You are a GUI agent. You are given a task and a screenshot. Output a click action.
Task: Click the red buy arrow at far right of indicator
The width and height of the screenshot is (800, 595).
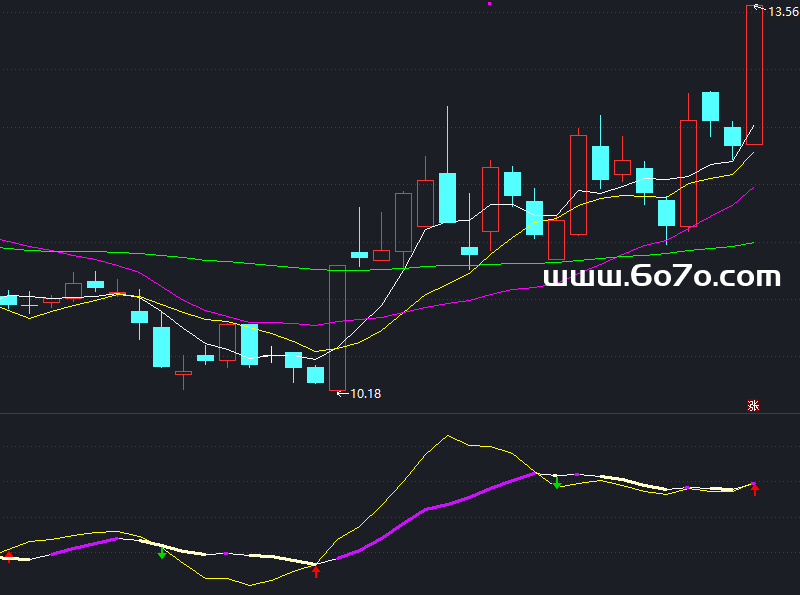[755, 489]
